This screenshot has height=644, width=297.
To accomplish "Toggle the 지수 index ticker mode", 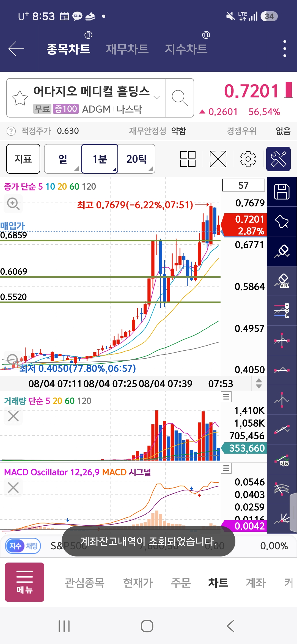I will point(15,546).
